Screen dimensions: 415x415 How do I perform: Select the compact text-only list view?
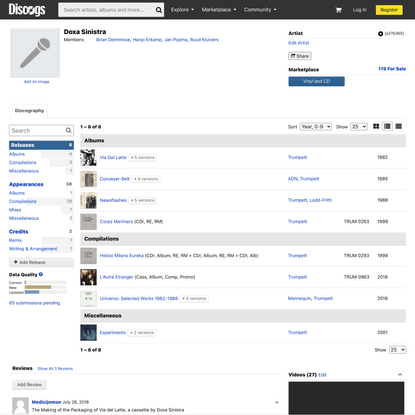398,126
